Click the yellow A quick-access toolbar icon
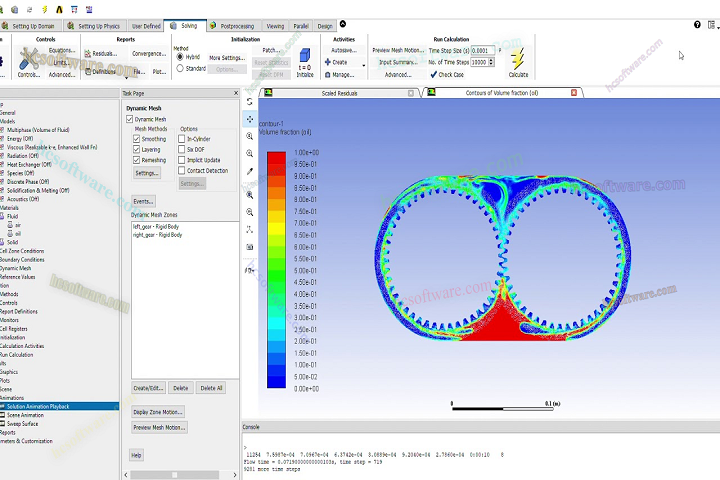The height and width of the screenshot is (480, 720). [59, 9]
